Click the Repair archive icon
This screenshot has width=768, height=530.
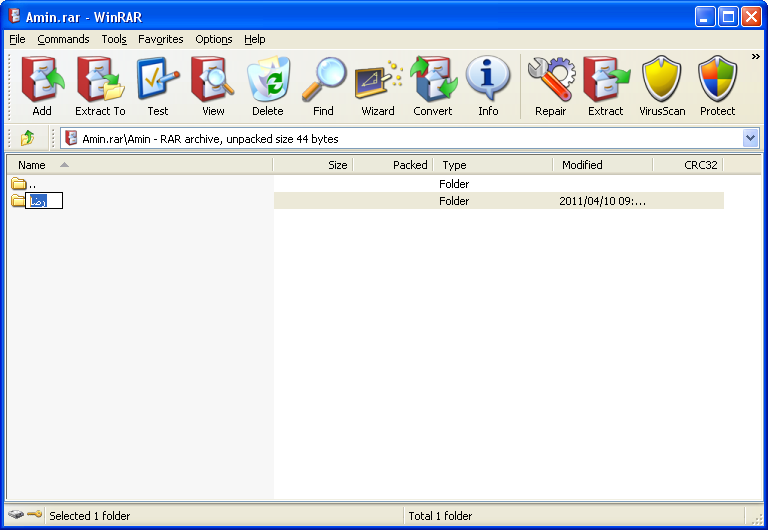[551, 85]
